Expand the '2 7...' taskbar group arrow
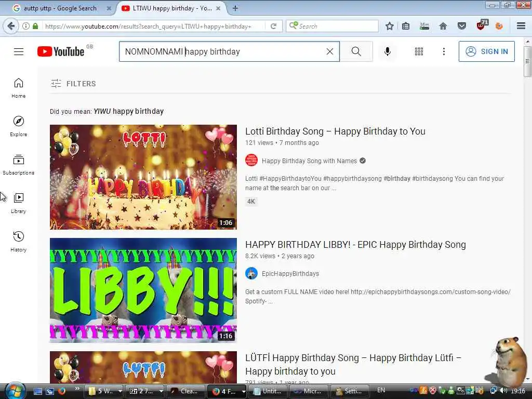This screenshot has width=532, height=399. point(161,391)
